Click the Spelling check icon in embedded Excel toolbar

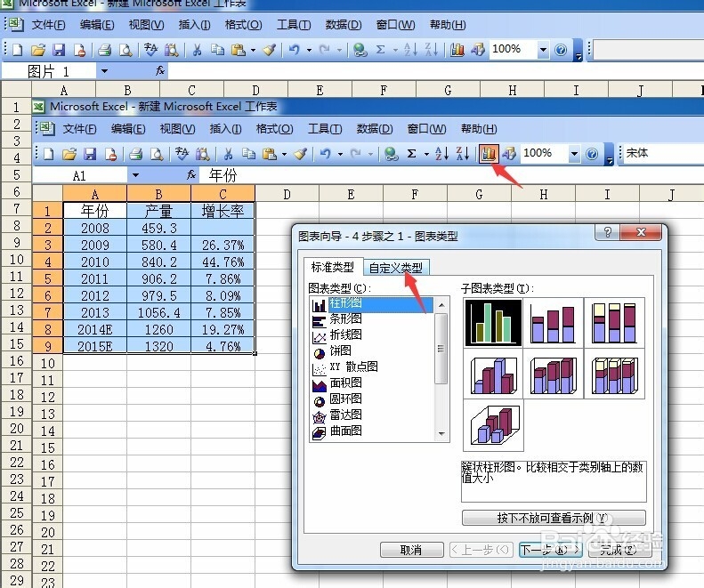[182, 154]
